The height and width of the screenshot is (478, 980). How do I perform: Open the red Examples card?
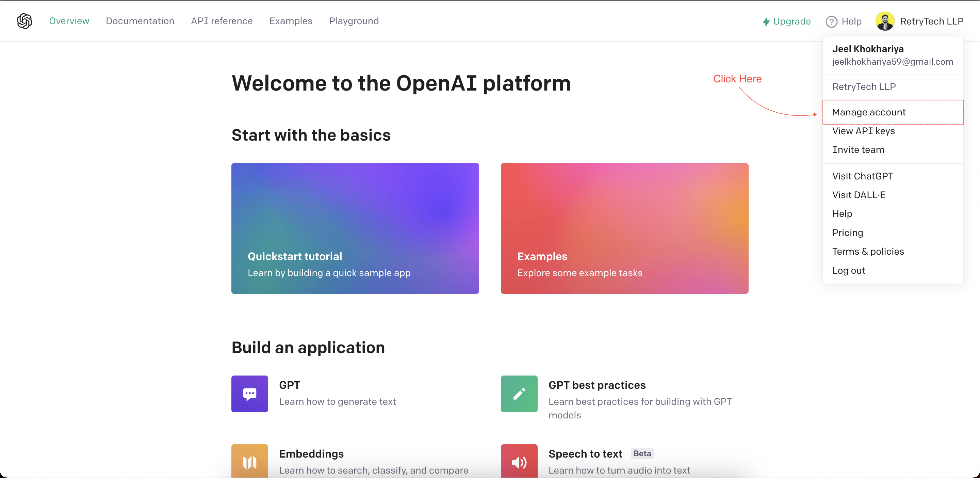pyautogui.click(x=624, y=228)
